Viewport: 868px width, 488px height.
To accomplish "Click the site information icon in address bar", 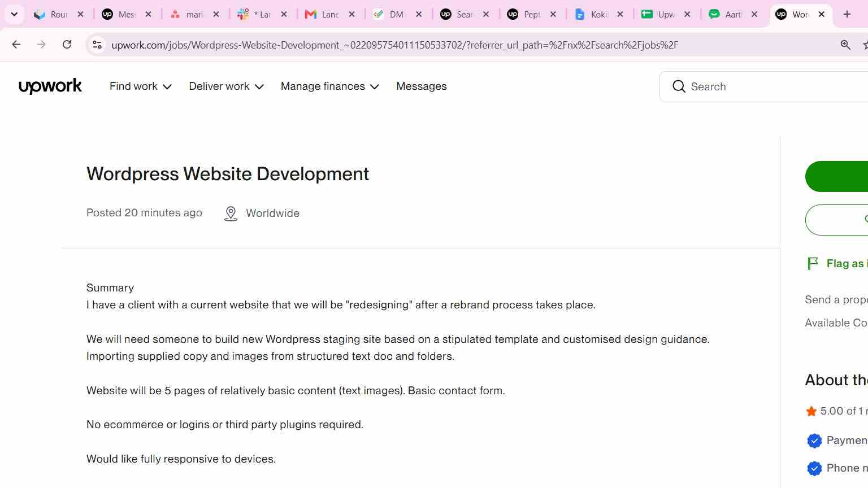I will (x=97, y=45).
